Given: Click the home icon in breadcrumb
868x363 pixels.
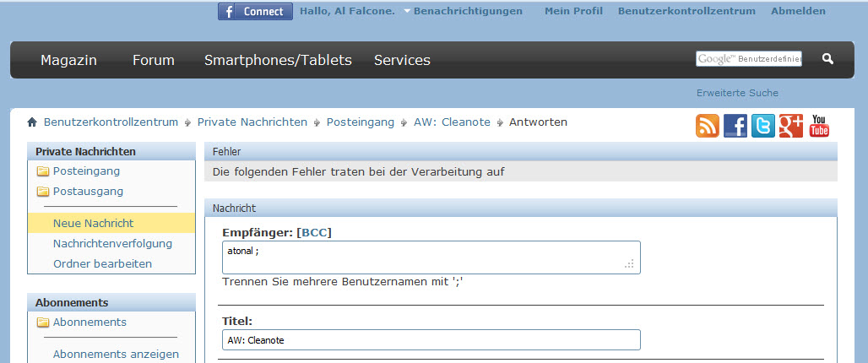Looking at the screenshot, I should 32,122.
